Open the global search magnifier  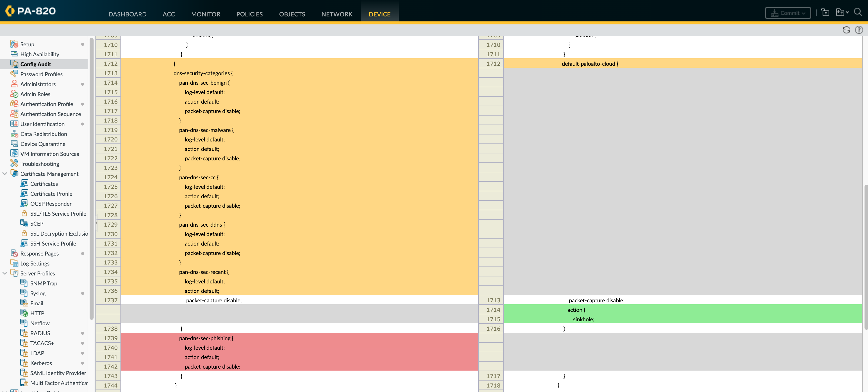coord(858,12)
